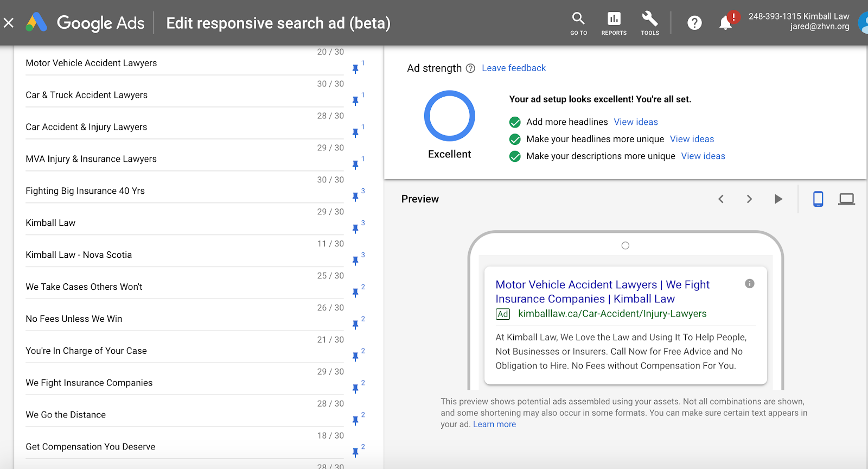The image size is (868, 469).
Task: Edit the Get Compensation You Deserve headline
Action: tap(184, 447)
